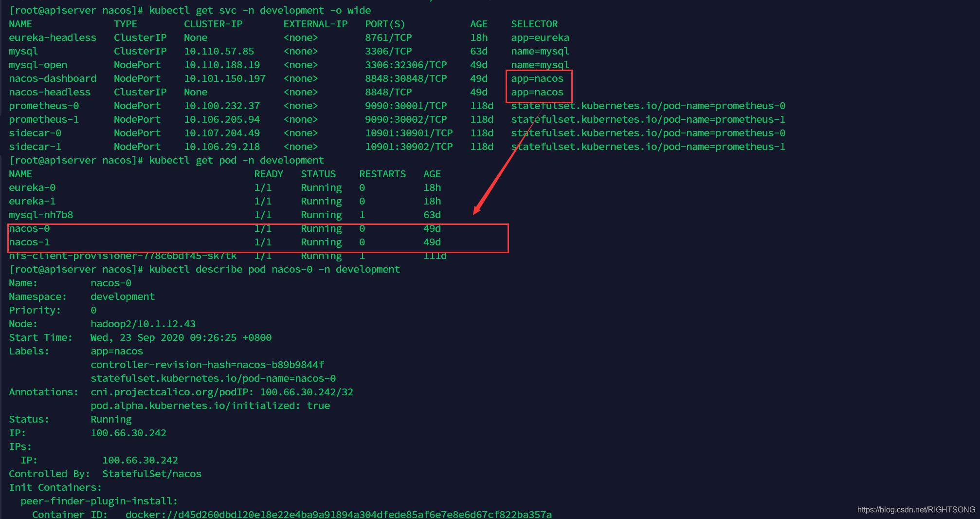Viewport: 980px width, 519px height.
Task: Click the IP value 100.66.30.242 after Status
Action: click(x=128, y=433)
